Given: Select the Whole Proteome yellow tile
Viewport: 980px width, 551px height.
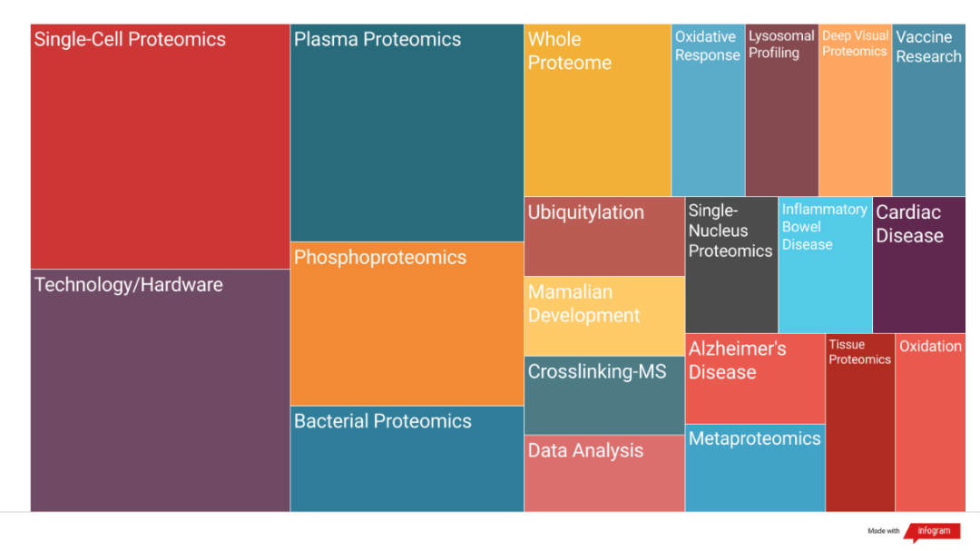Looking at the screenshot, I should [x=597, y=110].
